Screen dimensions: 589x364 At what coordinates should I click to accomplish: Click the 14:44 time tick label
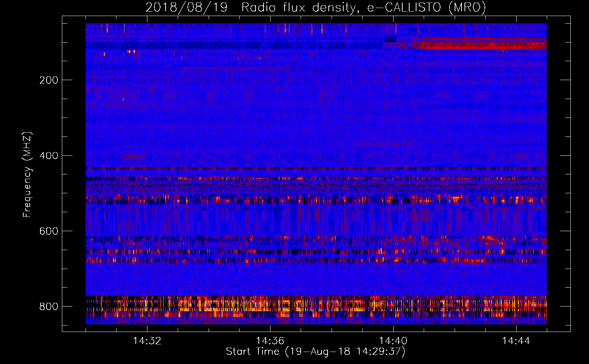[x=516, y=341]
